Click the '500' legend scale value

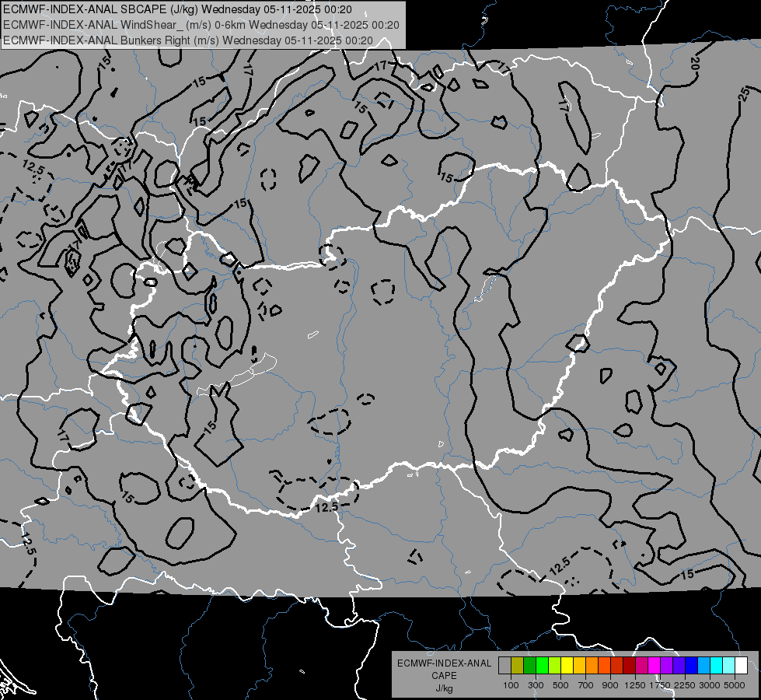tap(560, 685)
